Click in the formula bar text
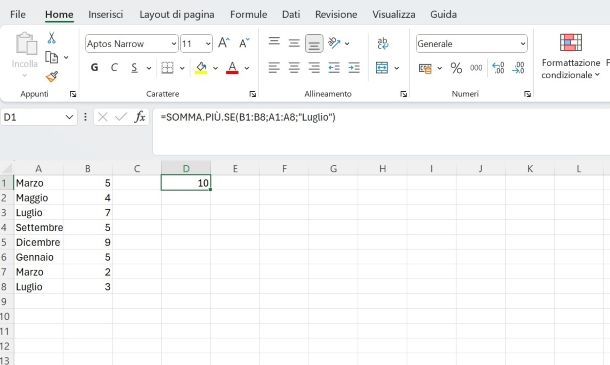The height and width of the screenshot is (365, 610). point(248,117)
